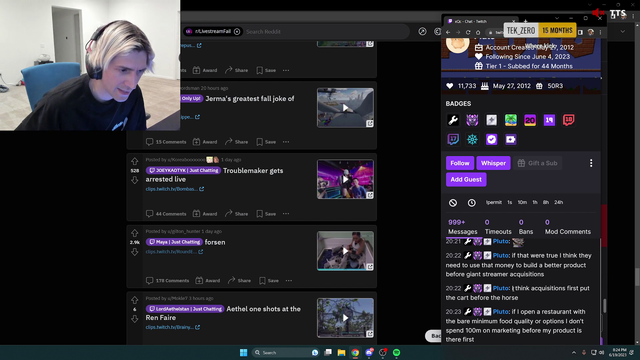Open more options for Troublemaker post
Viewport: 640px width, 360px height.
click(x=286, y=214)
